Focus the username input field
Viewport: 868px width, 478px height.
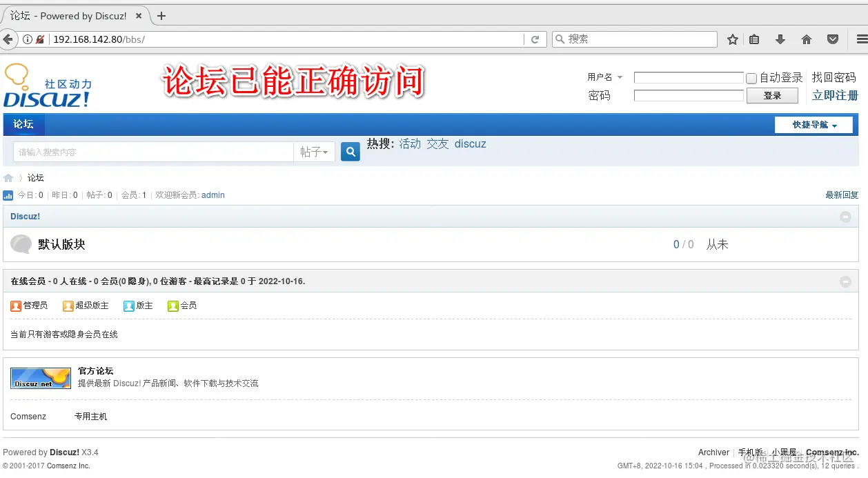point(689,78)
